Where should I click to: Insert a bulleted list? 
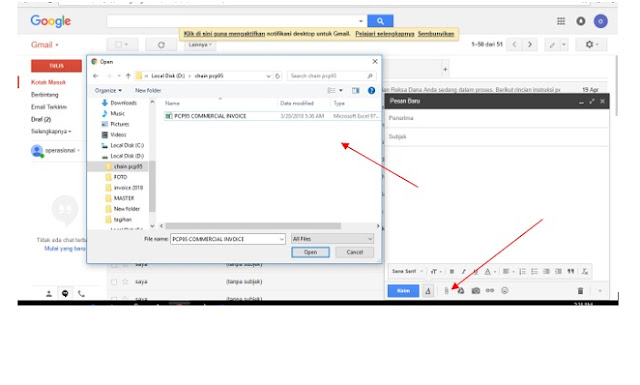pos(534,272)
